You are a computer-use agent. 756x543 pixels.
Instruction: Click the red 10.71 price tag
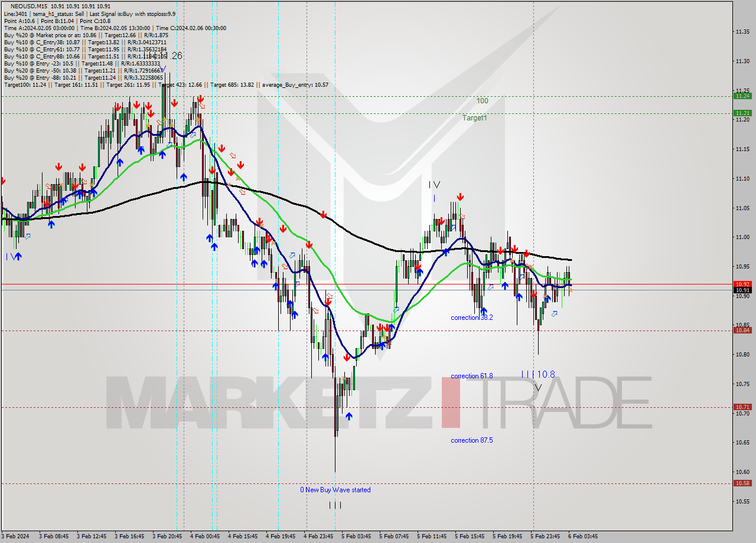click(742, 407)
